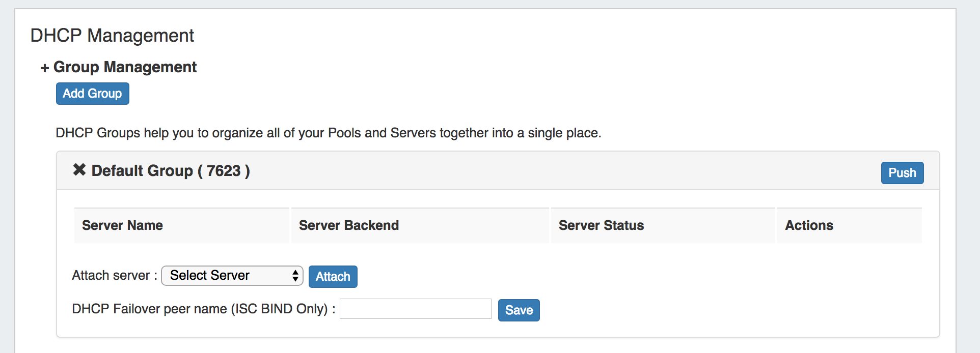Click the Actions column header

pyautogui.click(x=809, y=225)
